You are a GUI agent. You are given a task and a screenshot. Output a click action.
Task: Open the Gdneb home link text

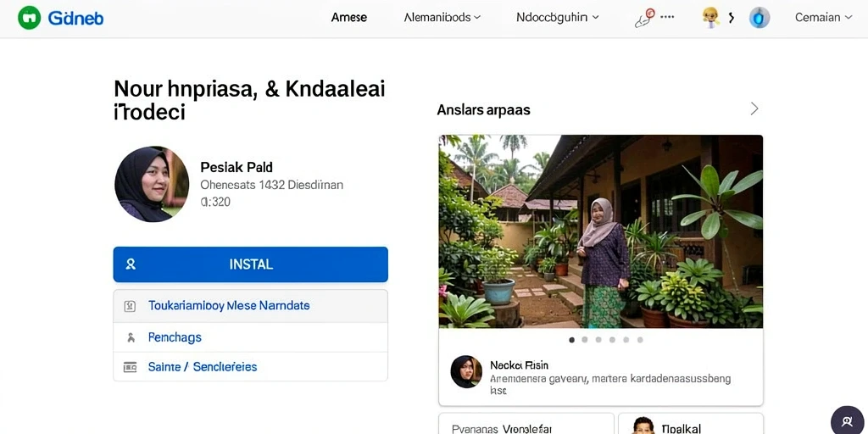coord(75,18)
